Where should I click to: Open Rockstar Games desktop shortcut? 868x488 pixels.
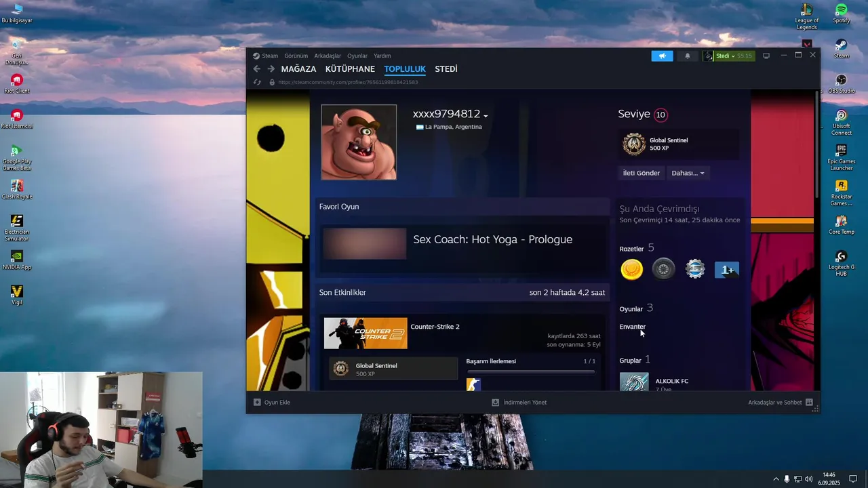click(841, 192)
